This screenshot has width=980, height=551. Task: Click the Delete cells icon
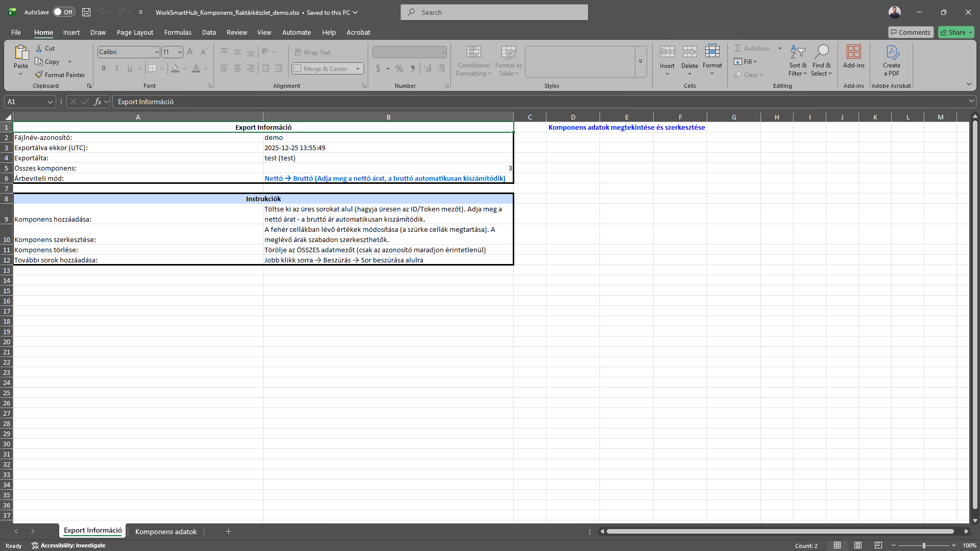689,52
